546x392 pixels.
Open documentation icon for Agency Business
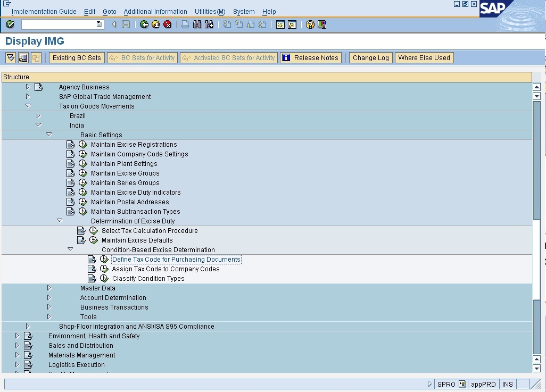[x=39, y=87]
